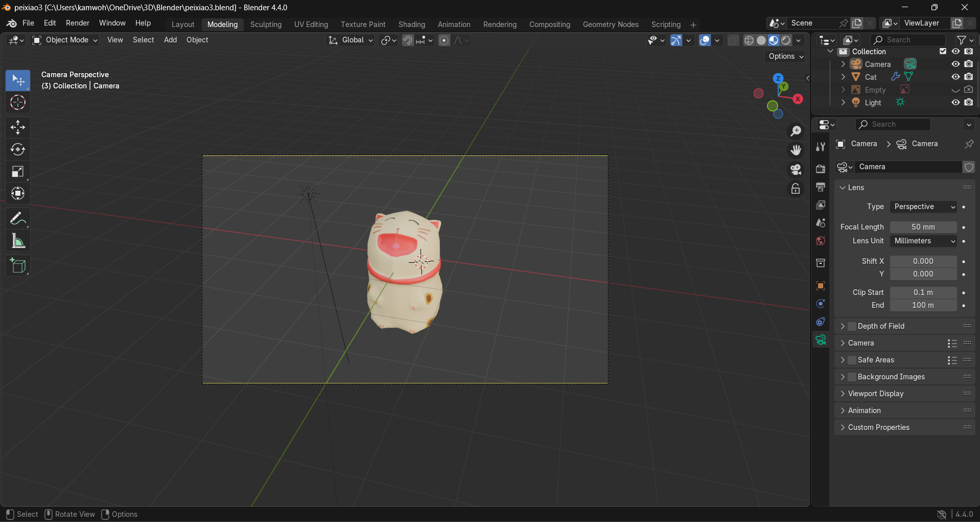980x522 pixels.
Task: Expand the Cat object in the outliner
Action: (844, 77)
